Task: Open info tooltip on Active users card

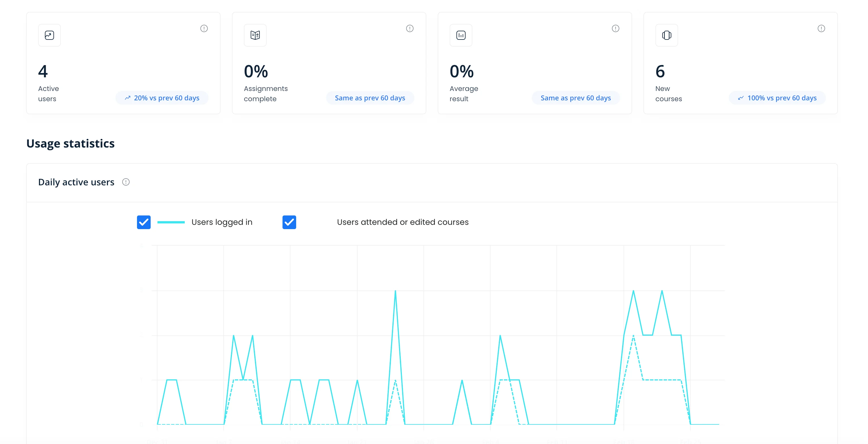Action: 204,28
